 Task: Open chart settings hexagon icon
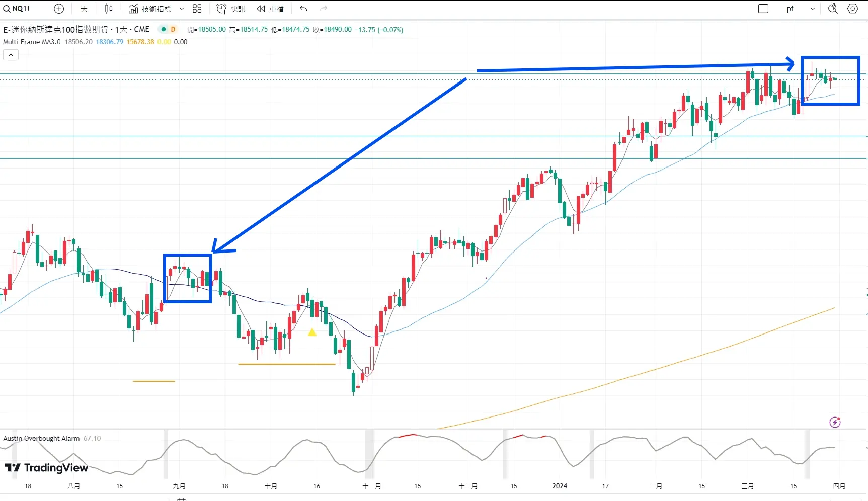852,9
